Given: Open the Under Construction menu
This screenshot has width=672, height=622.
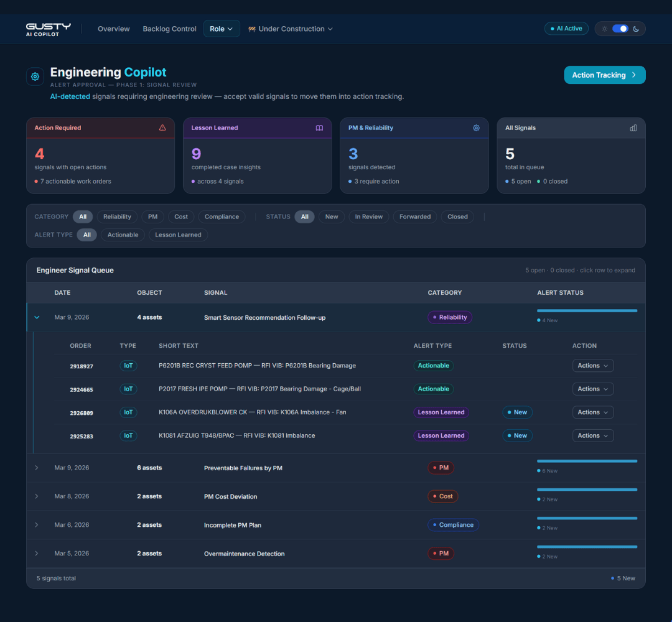Looking at the screenshot, I should [290, 29].
